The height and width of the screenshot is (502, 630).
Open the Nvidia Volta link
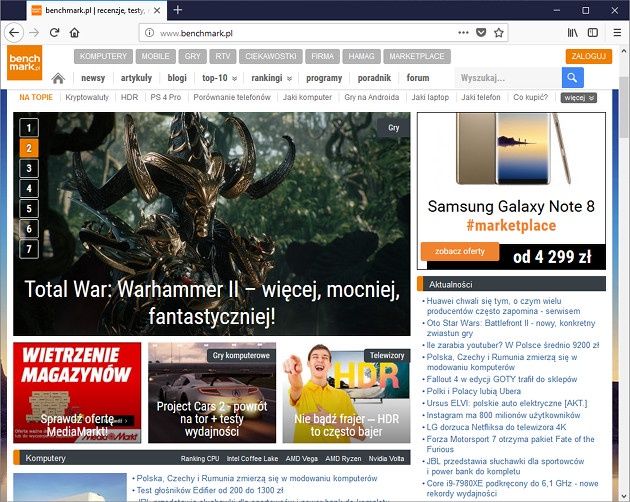pyautogui.click(x=387, y=459)
